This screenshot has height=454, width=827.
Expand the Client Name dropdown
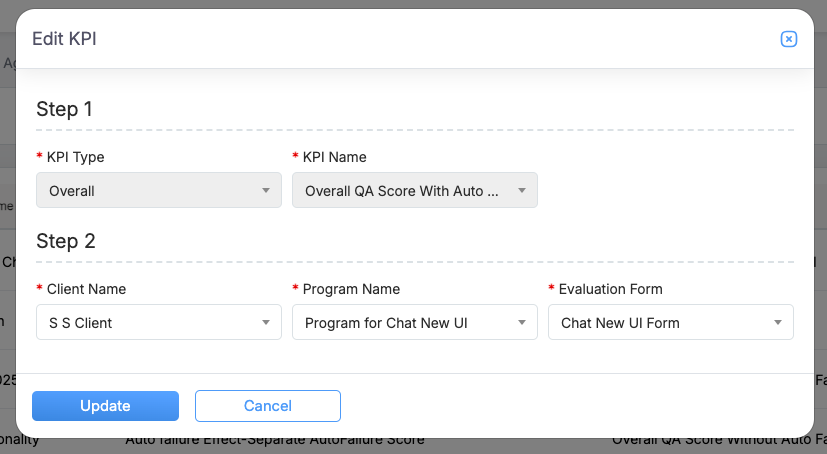[150, 323]
